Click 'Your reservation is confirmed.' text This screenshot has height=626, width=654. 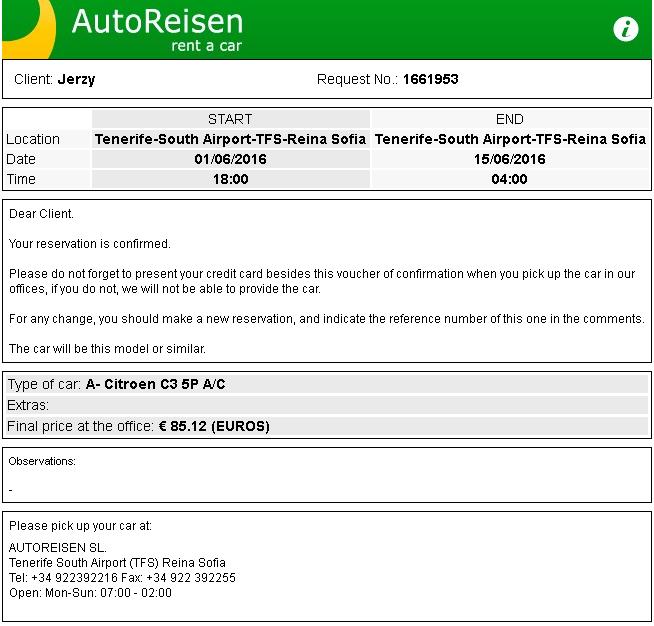[90, 244]
